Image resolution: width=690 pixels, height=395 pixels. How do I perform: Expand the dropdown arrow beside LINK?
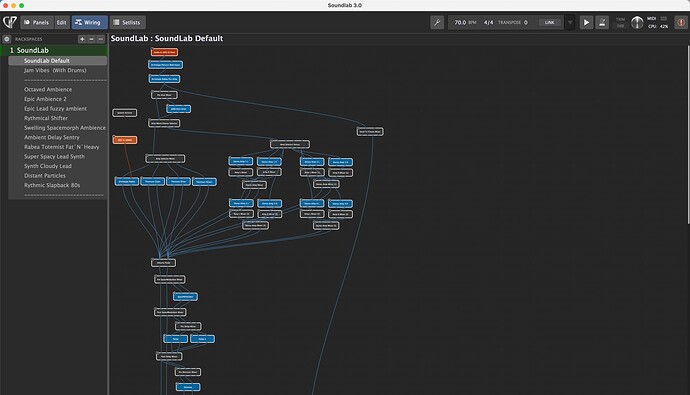click(570, 22)
